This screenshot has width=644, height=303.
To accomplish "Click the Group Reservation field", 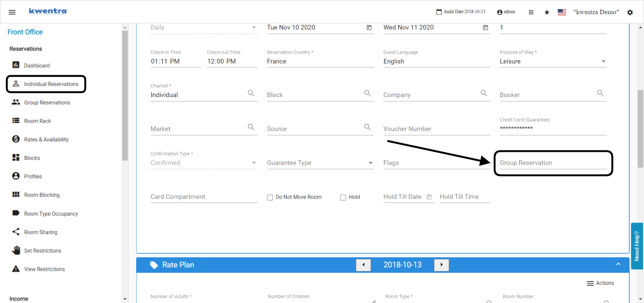I will (553, 163).
